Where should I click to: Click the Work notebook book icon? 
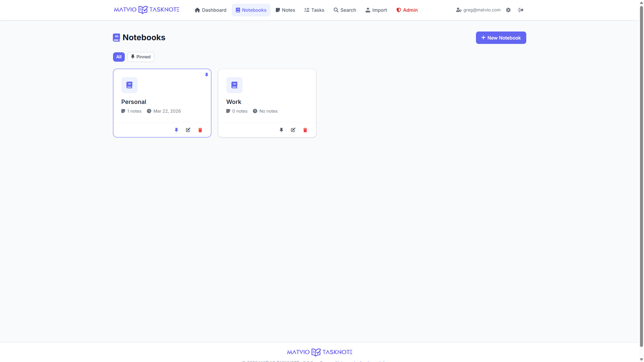[x=234, y=85]
